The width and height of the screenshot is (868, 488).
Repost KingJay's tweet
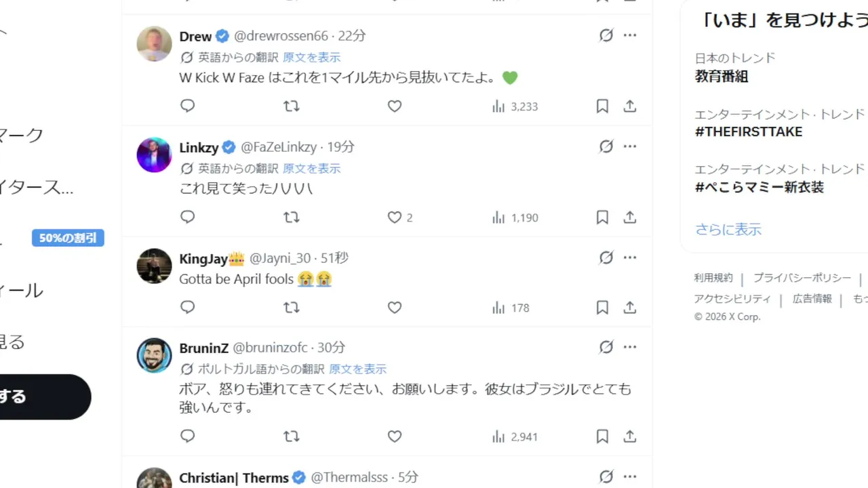[x=291, y=308]
